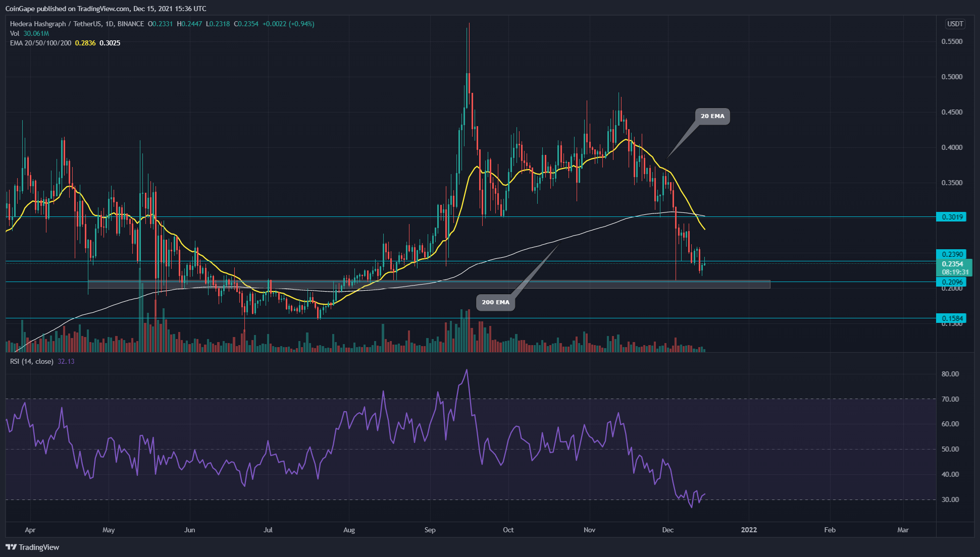Click the 0.2390 price level label
This screenshot has width=980, height=557.
tap(951, 254)
